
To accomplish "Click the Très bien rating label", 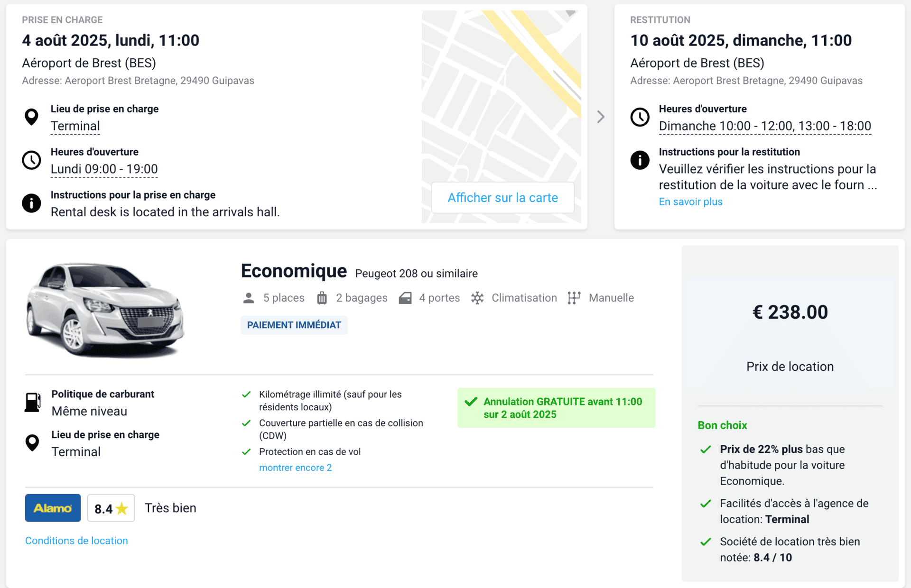I will click(x=170, y=508).
